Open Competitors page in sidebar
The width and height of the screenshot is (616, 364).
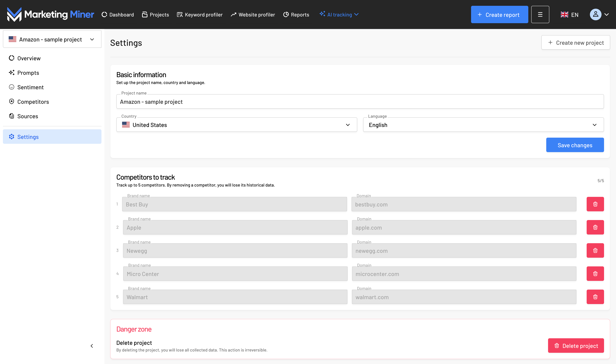coord(33,102)
